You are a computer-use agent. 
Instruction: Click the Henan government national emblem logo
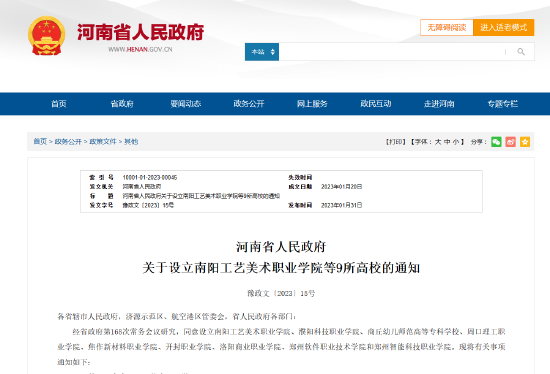[x=47, y=36]
